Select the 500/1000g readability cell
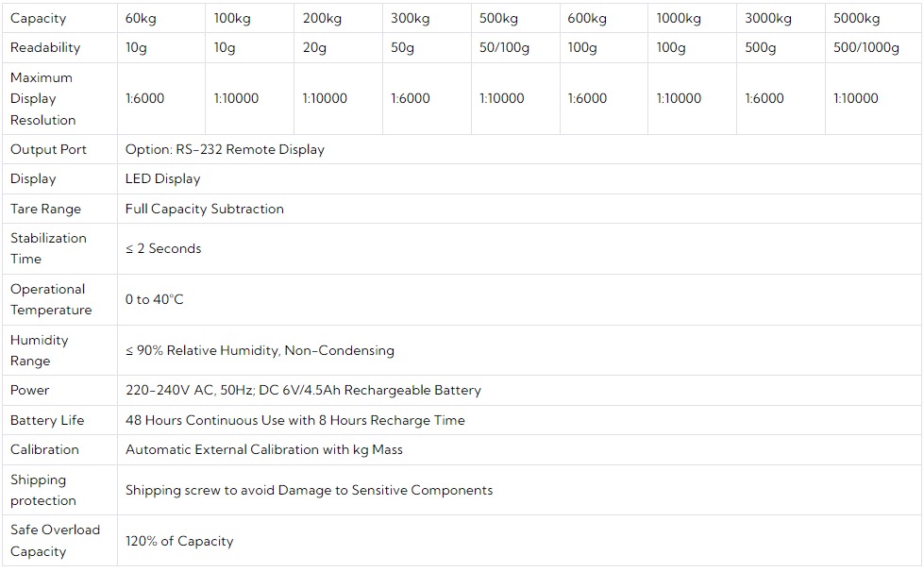Viewport: 924px width, 572px height. pos(865,48)
